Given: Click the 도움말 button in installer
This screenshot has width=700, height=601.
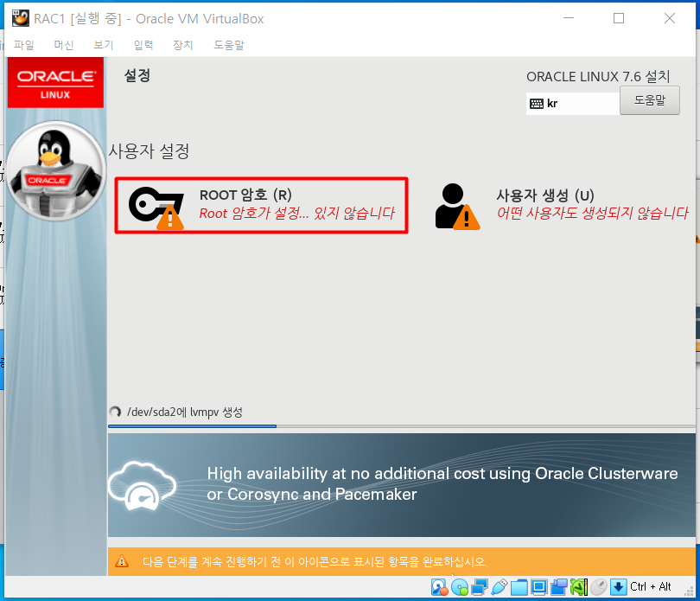Looking at the screenshot, I should (x=650, y=100).
